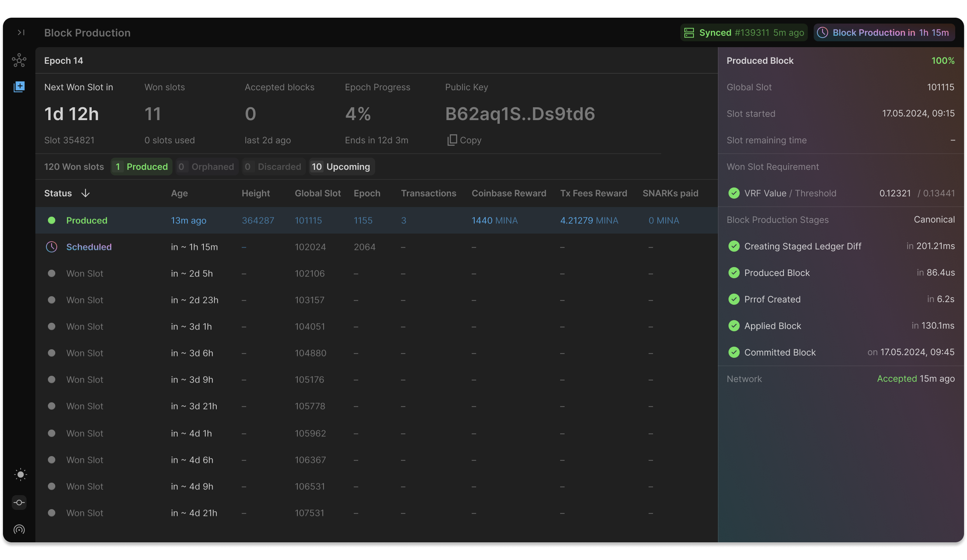Click the green Produced status dot
The image size is (967, 560).
click(x=52, y=220)
